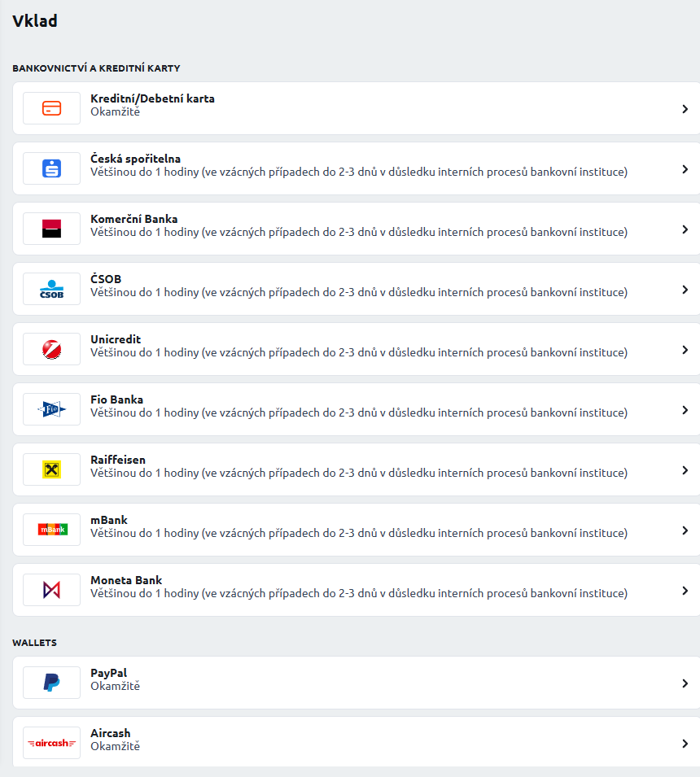This screenshot has width=700, height=777.
Task: Click the yellow Raiffeisen logo
Action: point(51,469)
